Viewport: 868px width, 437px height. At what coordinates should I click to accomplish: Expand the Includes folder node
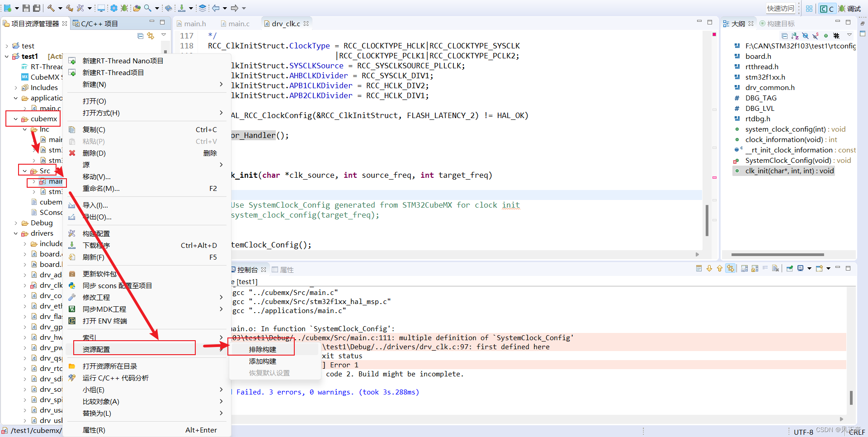(16, 88)
